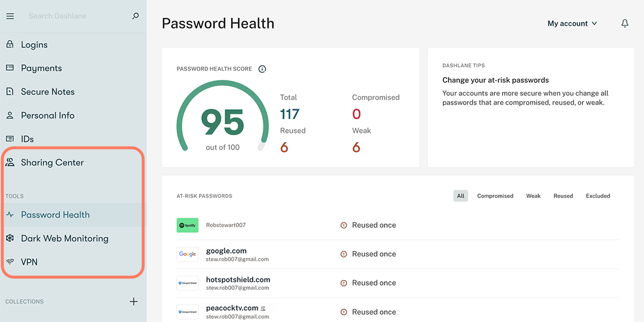This screenshot has height=322, width=644.
Task: Click the peacocktv.com row logo thumbnail
Action: [x=187, y=312]
